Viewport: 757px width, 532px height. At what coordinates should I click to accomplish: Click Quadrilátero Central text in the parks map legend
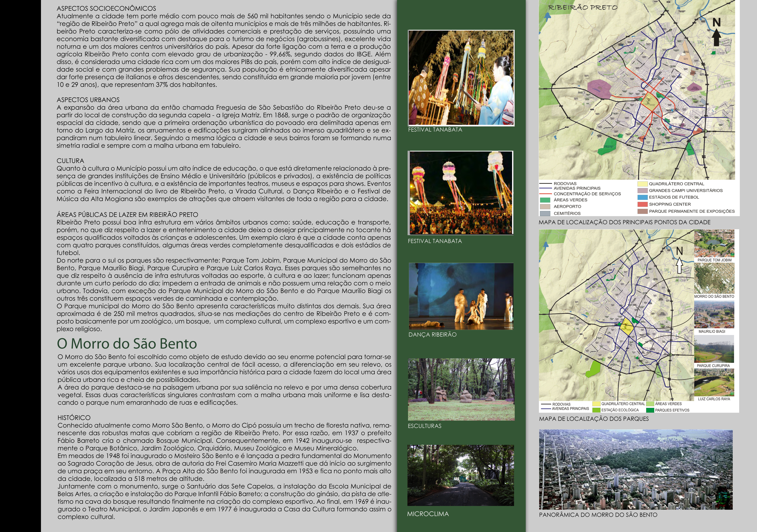point(623,404)
